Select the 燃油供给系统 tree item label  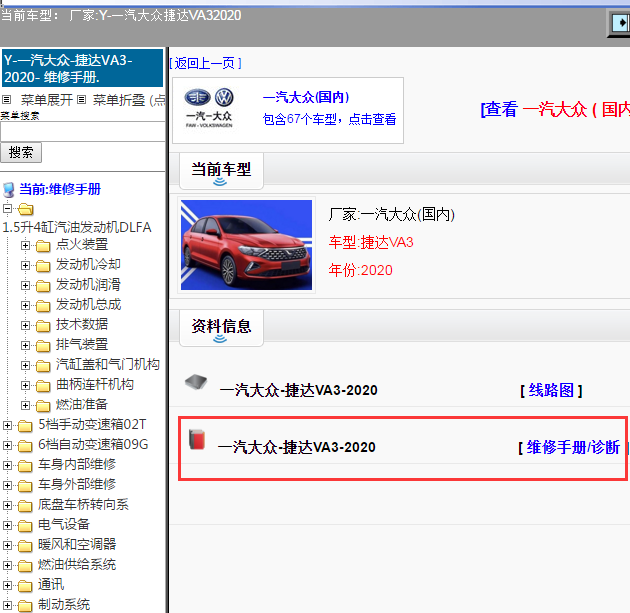(x=77, y=565)
